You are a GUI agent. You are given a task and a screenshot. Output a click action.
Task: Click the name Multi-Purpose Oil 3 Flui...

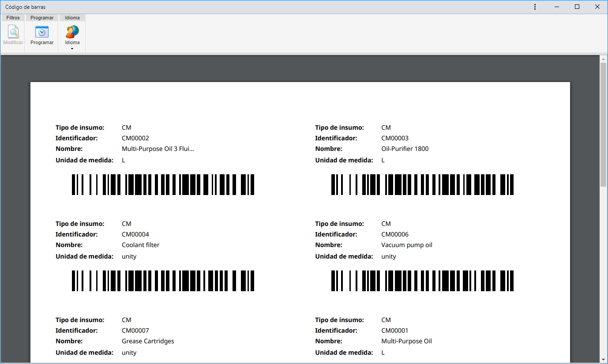158,149
